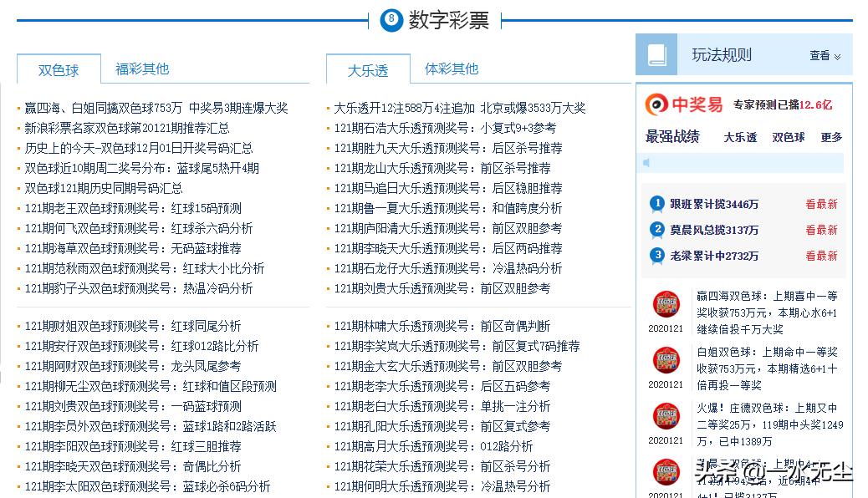Click rank badge 1 next to 跟班累计揽3446万

(x=657, y=204)
